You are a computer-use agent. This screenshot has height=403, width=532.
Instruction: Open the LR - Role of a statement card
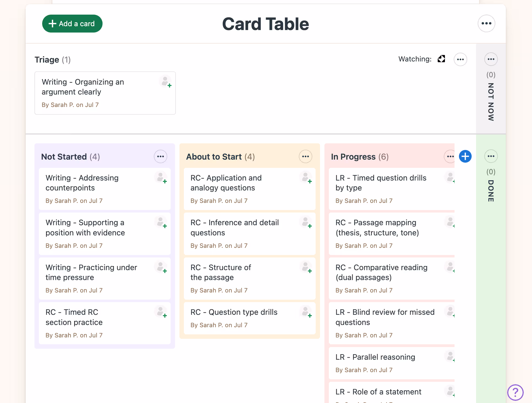(x=378, y=392)
